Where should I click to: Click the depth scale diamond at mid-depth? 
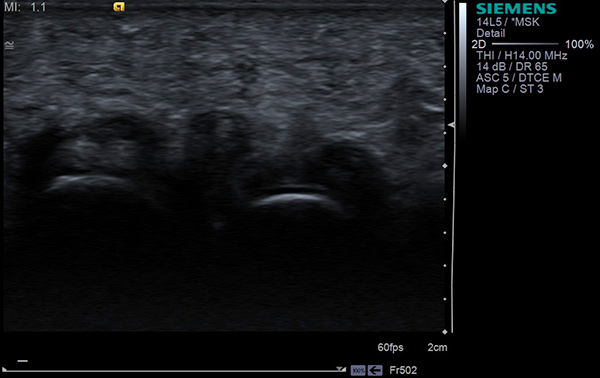click(445, 166)
